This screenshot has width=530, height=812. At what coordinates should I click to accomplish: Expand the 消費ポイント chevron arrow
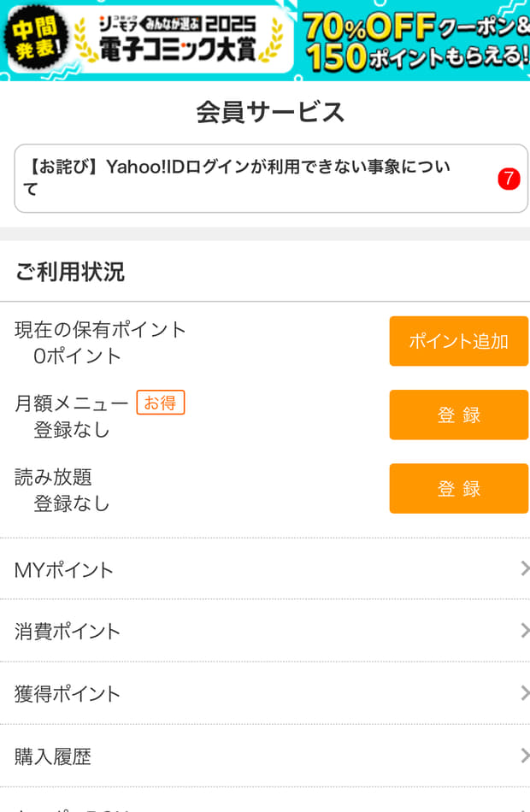[525, 631]
